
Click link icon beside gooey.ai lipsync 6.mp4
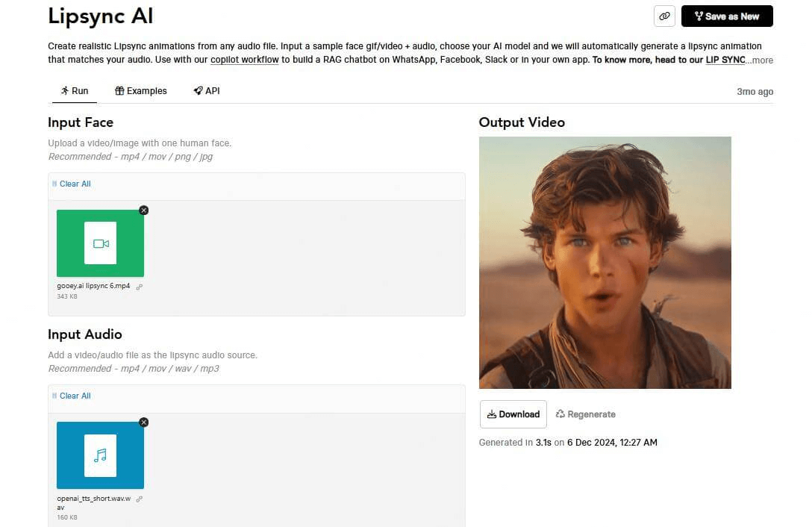coord(140,287)
